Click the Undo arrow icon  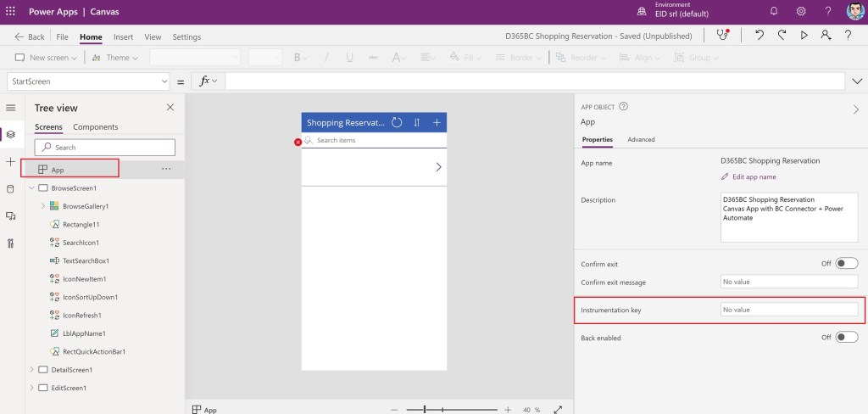click(760, 36)
